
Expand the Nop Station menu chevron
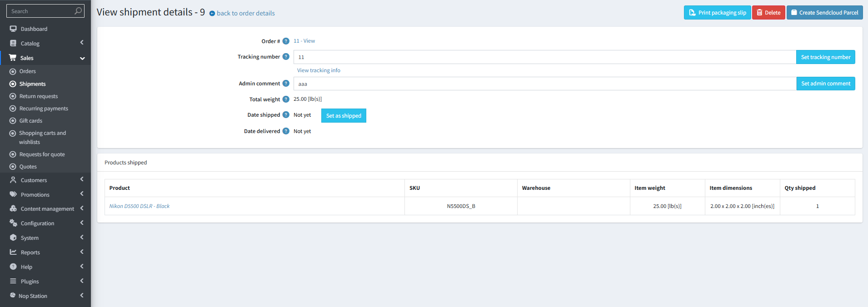82,295
